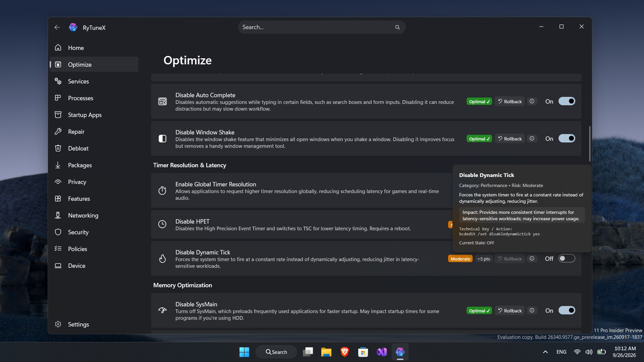Click the +5 pts badge
The width and height of the screenshot is (644, 362).
click(x=483, y=258)
